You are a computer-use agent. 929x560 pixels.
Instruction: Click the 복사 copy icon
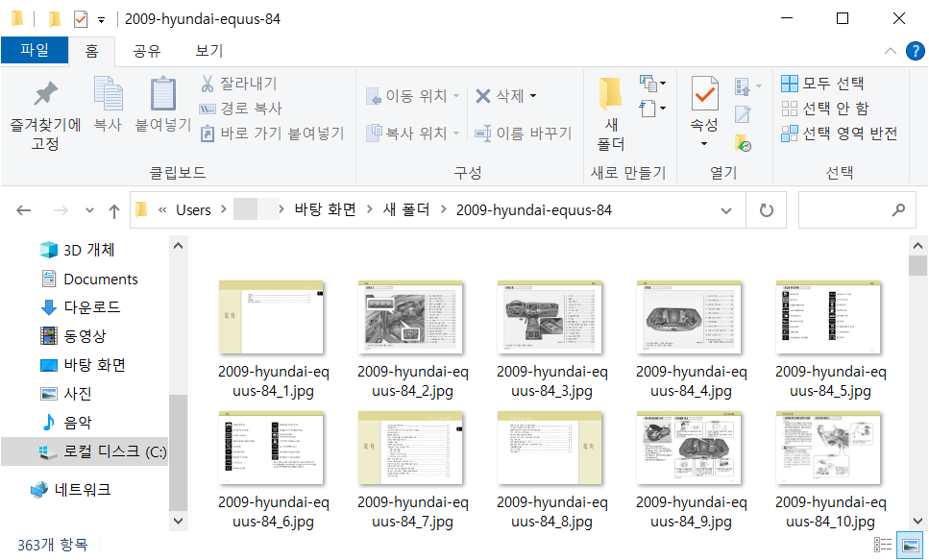coord(109,93)
